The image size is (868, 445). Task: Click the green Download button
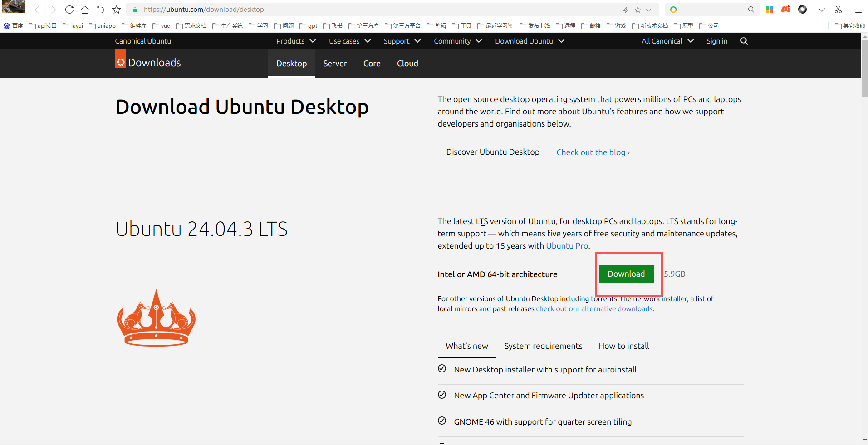coord(626,274)
